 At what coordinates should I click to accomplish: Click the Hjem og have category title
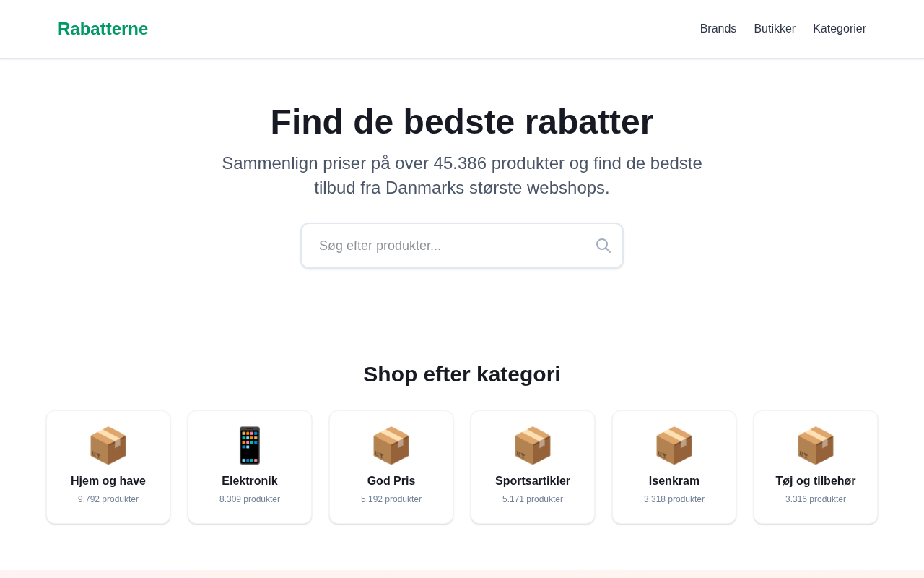pyautogui.click(x=108, y=481)
